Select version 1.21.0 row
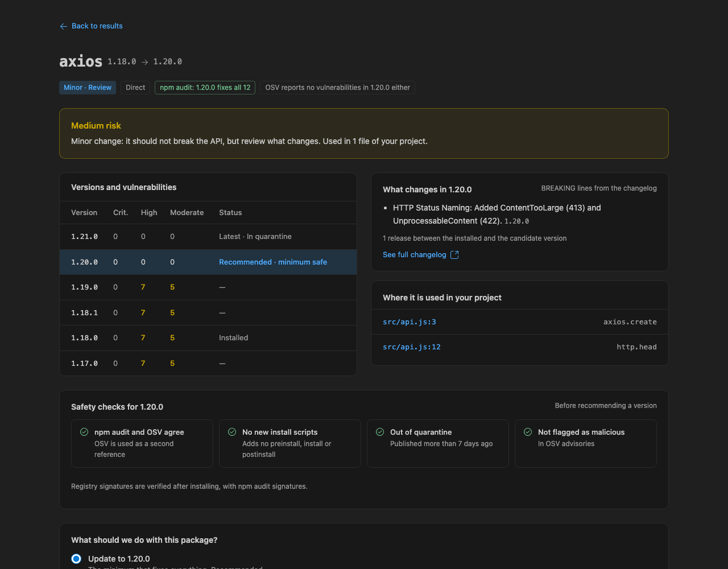 pyautogui.click(x=208, y=237)
